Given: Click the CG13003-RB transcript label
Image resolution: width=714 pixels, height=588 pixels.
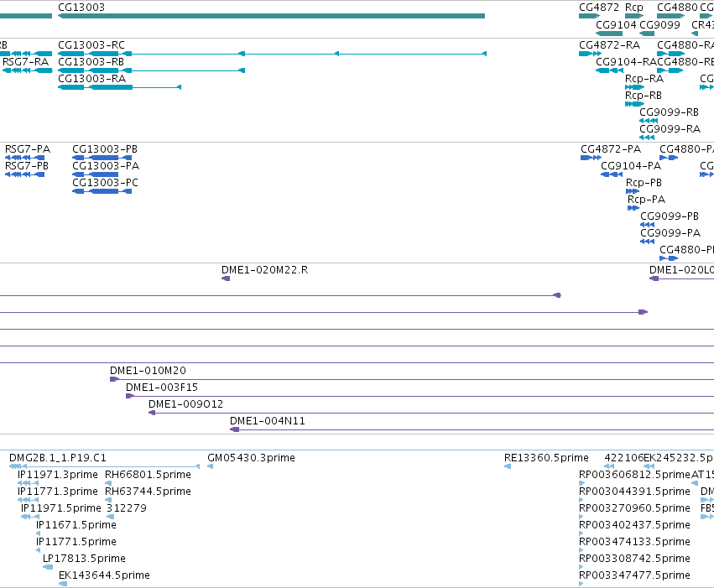Looking at the screenshot, I should point(91,62).
